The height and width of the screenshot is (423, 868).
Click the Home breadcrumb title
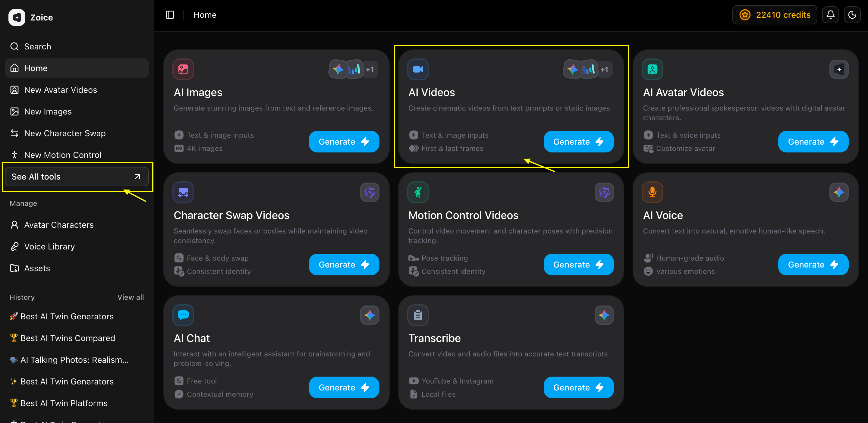pos(205,15)
